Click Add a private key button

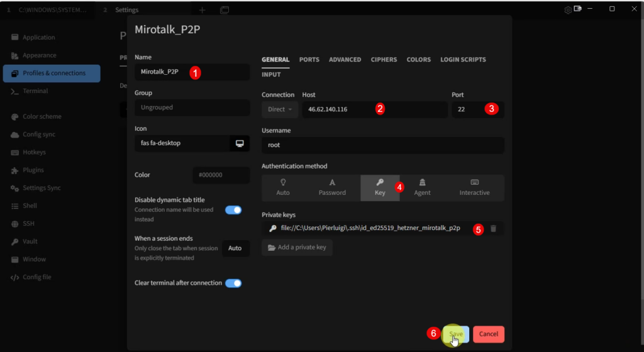[x=297, y=248]
